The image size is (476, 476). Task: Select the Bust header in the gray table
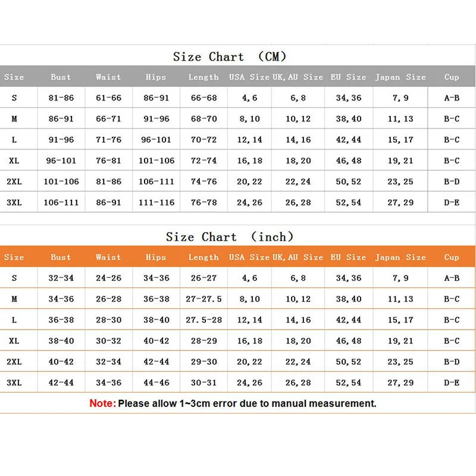pyautogui.click(x=61, y=77)
